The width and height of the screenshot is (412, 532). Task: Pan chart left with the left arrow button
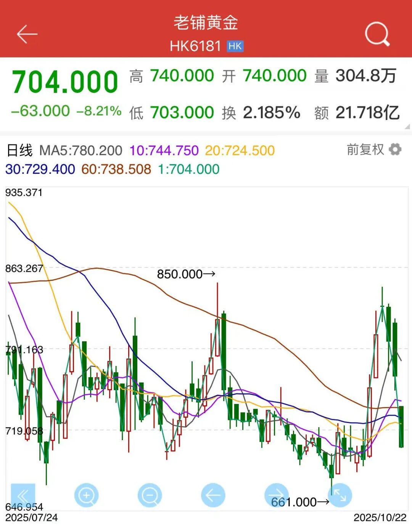(x=213, y=495)
